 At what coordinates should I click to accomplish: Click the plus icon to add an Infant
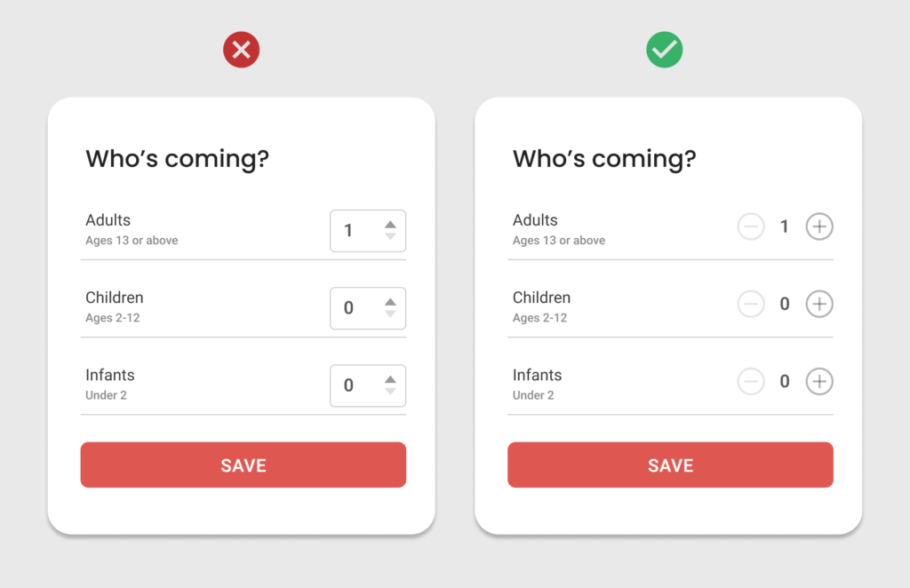click(x=818, y=381)
